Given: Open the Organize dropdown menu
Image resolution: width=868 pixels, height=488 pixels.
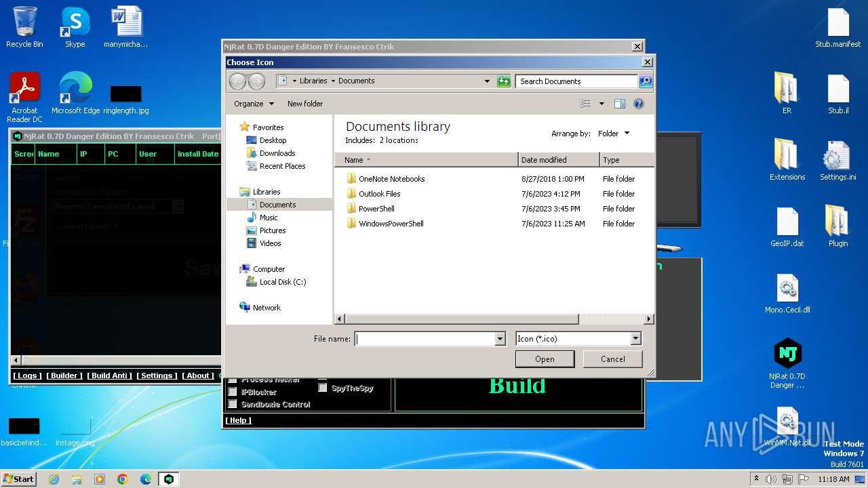Looking at the screenshot, I should pos(254,104).
